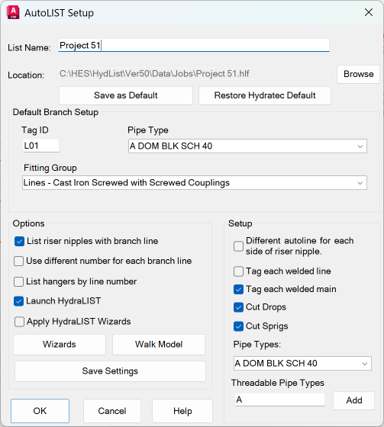The image size is (384, 427).
Task: Toggle the Cut Drops checkbox
Action: [x=238, y=307]
